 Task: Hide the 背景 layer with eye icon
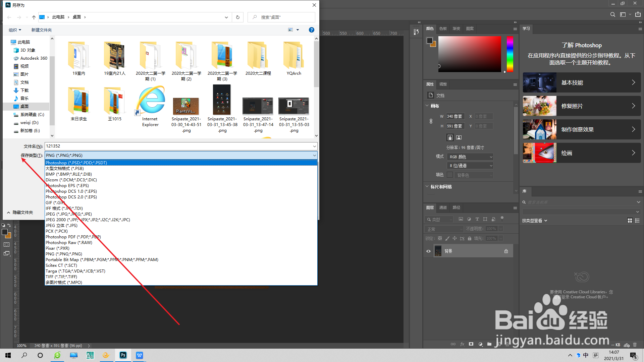click(x=428, y=251)
